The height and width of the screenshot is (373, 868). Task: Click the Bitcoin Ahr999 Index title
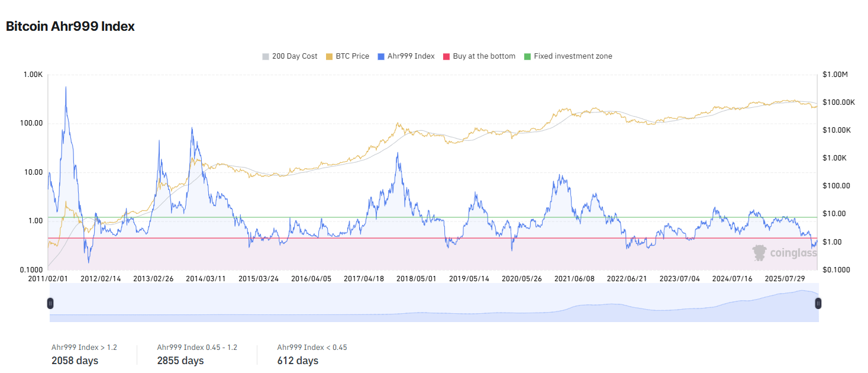69,26
